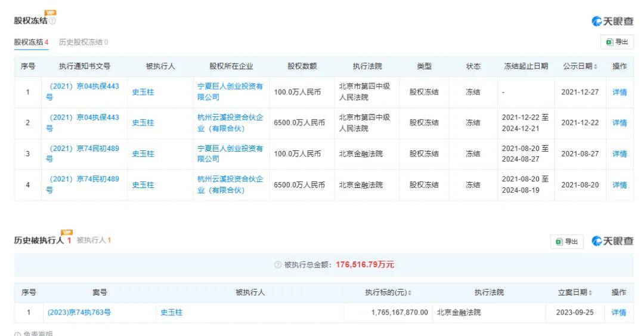Open 宁夏巨人创业投资有限公司 in row 3
Image resolution: width=644 pixels, height=336 pixels.
pyautogui.click(x=230, y=153)
